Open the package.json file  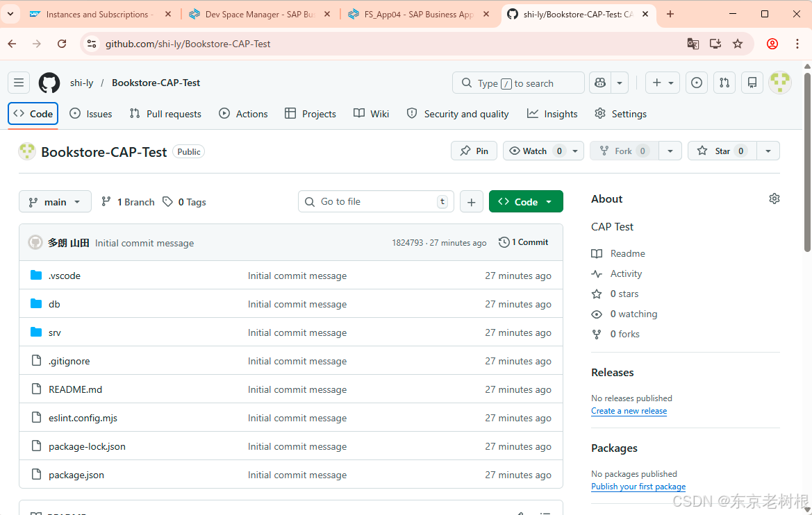tap(76, 475)
